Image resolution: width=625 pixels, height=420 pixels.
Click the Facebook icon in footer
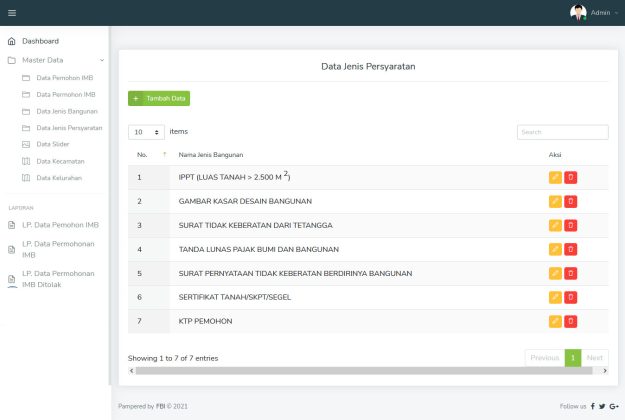click(x=593, y=406)
